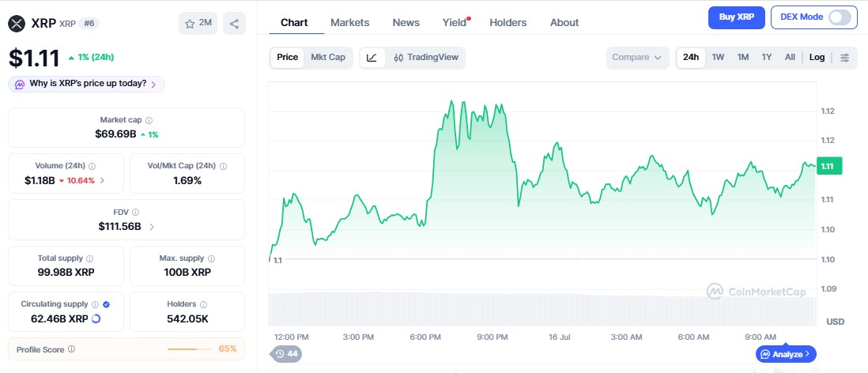Click the verified badge next to Circulating supply
The width and height of the screenshot is (868, 373).
[106, 303]
